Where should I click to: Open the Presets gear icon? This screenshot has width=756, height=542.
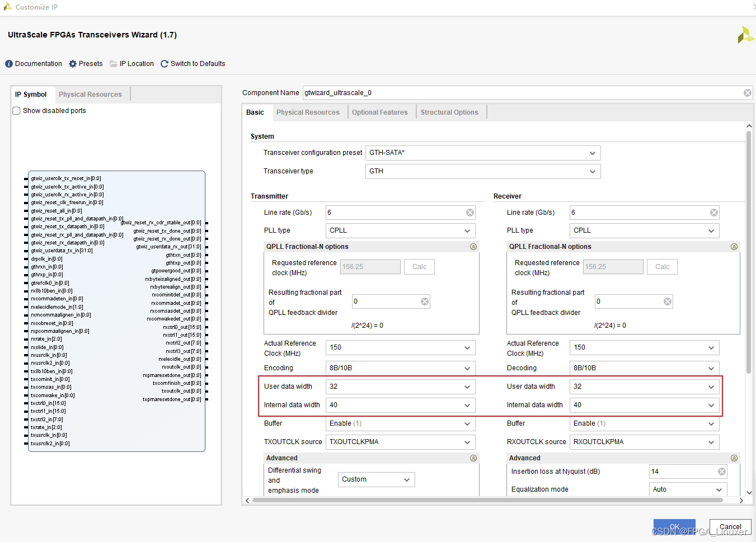[73, 64]
